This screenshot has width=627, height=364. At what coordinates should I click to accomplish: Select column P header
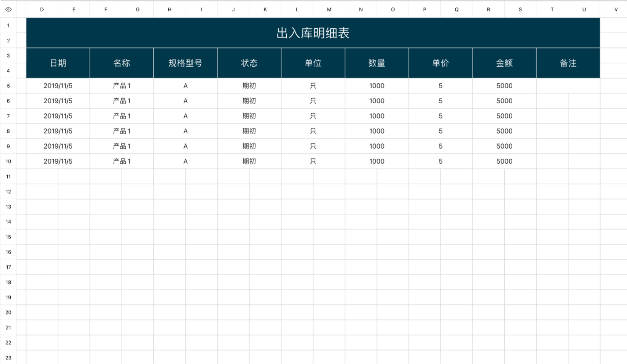pyautogui.click(x=425, y=9)
